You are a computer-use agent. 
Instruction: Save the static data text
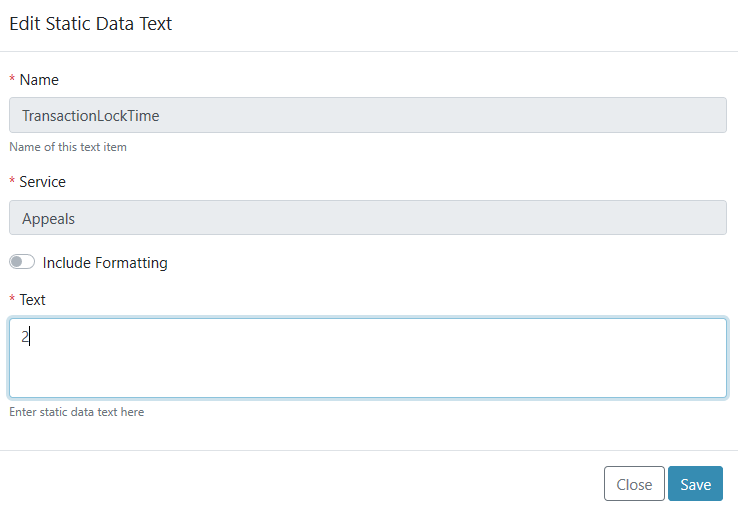(x=695, y=484)
